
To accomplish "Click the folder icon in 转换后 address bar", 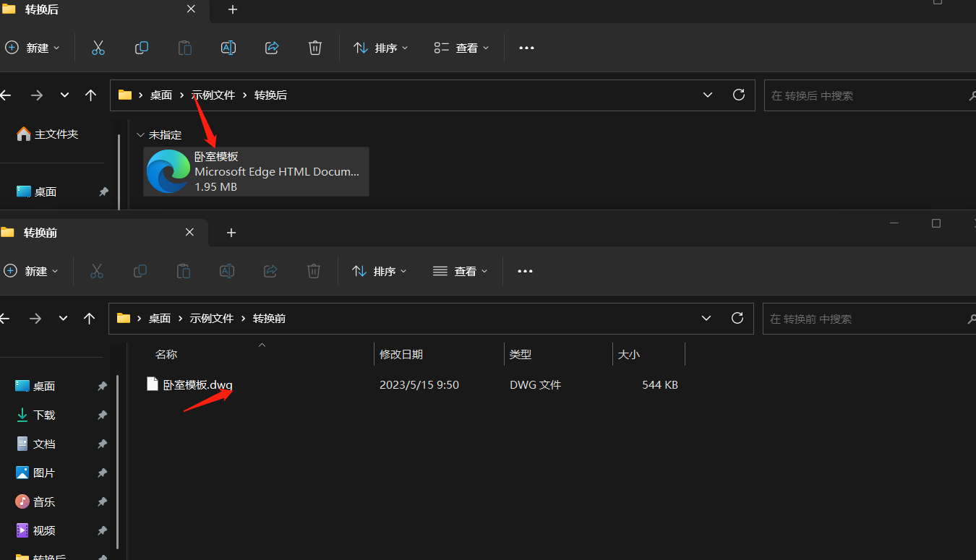I will tap(125, 95).
